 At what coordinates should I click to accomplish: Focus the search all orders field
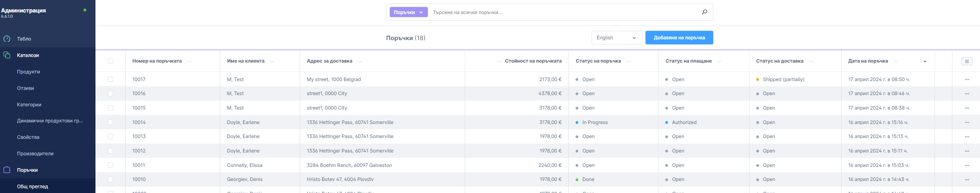(562, 12)
